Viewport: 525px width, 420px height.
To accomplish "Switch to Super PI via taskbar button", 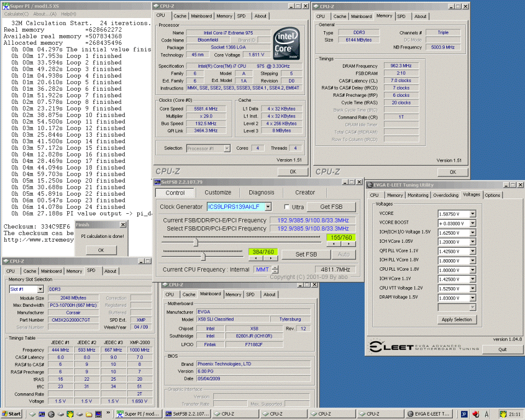I will point(139,414).
